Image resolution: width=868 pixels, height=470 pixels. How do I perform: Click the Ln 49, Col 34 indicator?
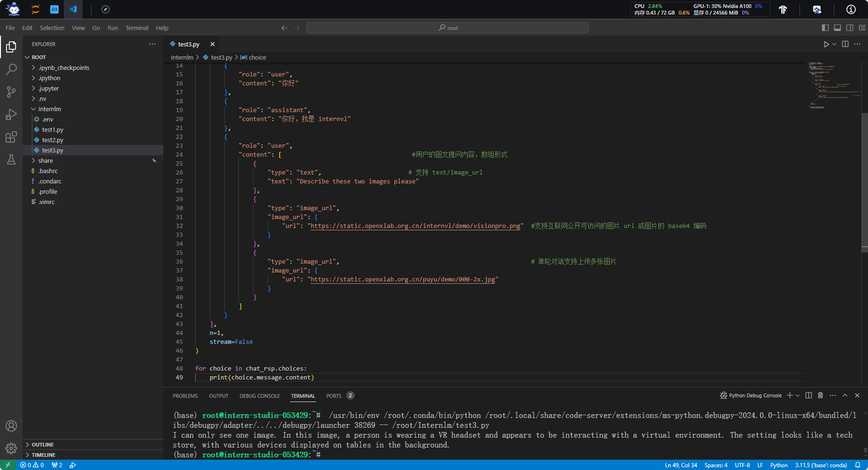[x=681, y=465]
